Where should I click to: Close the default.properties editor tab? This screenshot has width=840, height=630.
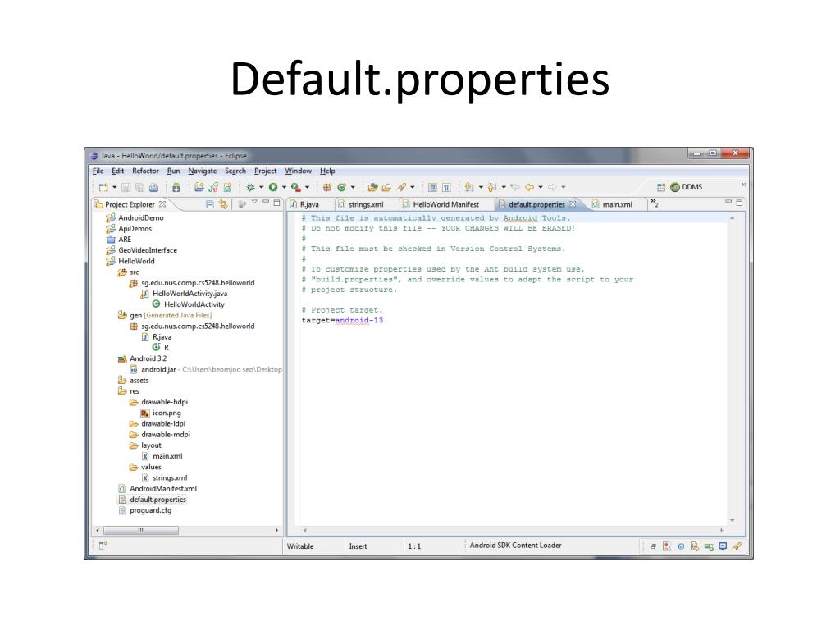tap(573, 204)
